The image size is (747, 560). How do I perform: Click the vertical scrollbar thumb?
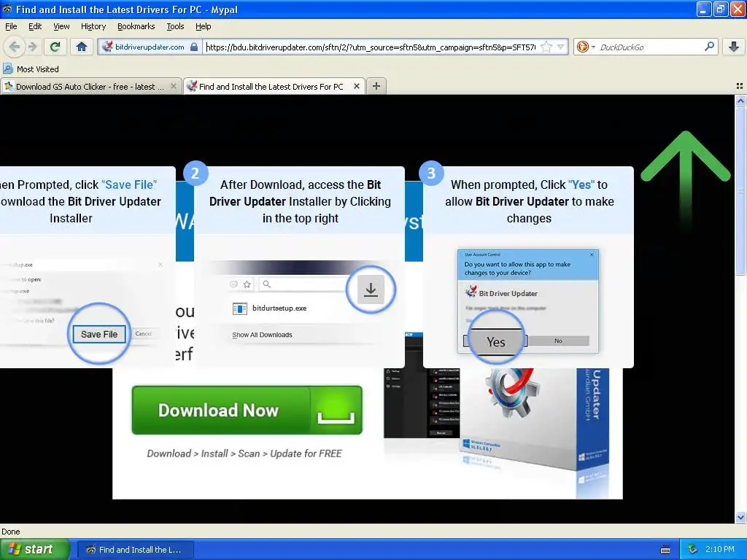pyautogui.click(x=740, y=191)
